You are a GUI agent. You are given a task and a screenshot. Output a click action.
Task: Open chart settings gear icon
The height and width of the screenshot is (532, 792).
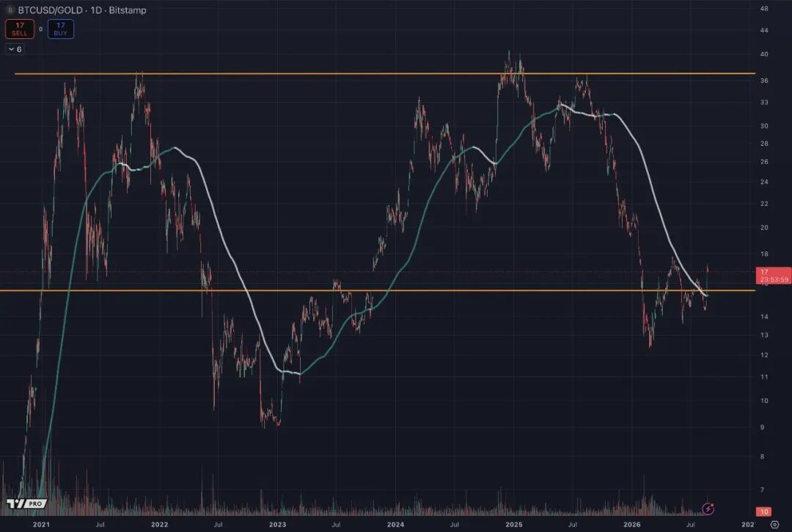774,525
